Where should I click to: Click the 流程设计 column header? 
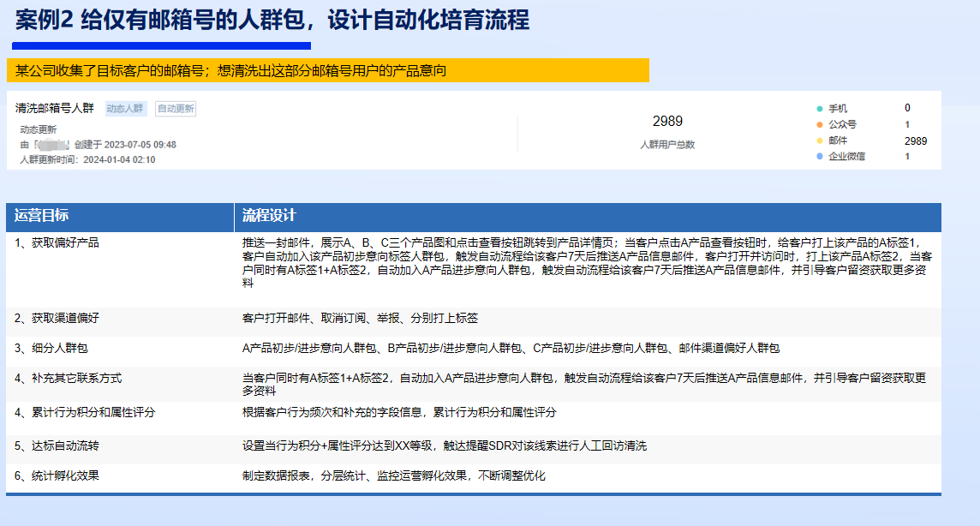click(589, 216)
